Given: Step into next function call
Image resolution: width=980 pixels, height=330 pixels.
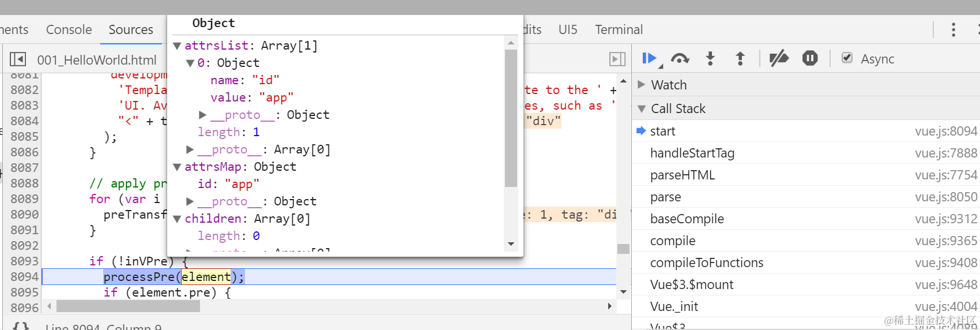Looking at the screenshot, I should click(x=710, y=58).
